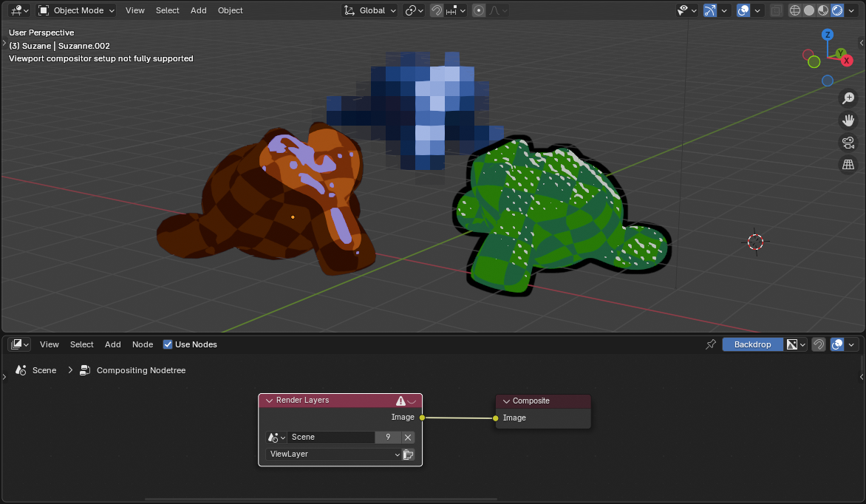
Task: Switch to rendered shading
Action: click(x=837, y=10)
